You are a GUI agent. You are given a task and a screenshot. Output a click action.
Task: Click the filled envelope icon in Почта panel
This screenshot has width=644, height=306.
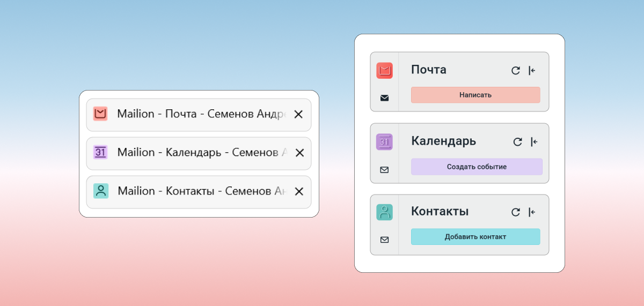pos(384,98)
